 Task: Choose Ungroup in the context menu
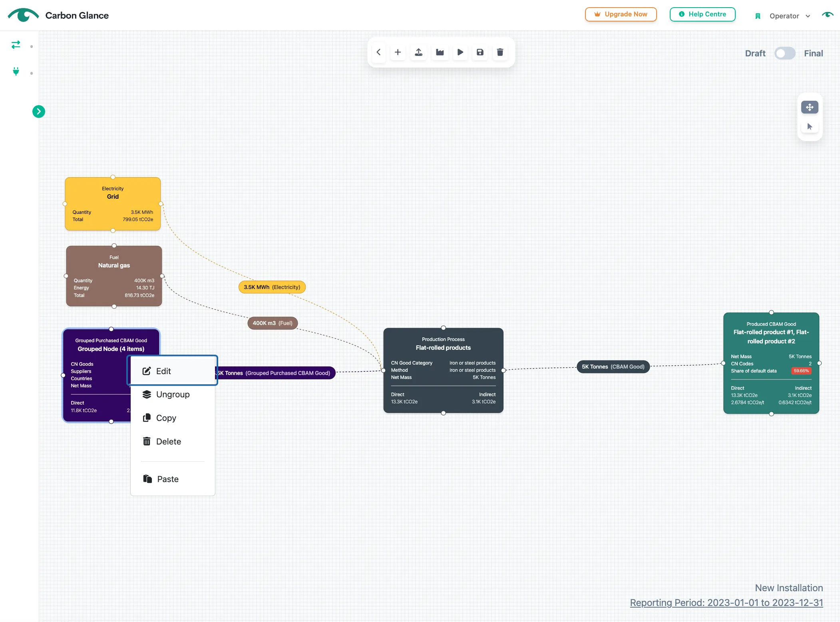[x=173, y=395]
